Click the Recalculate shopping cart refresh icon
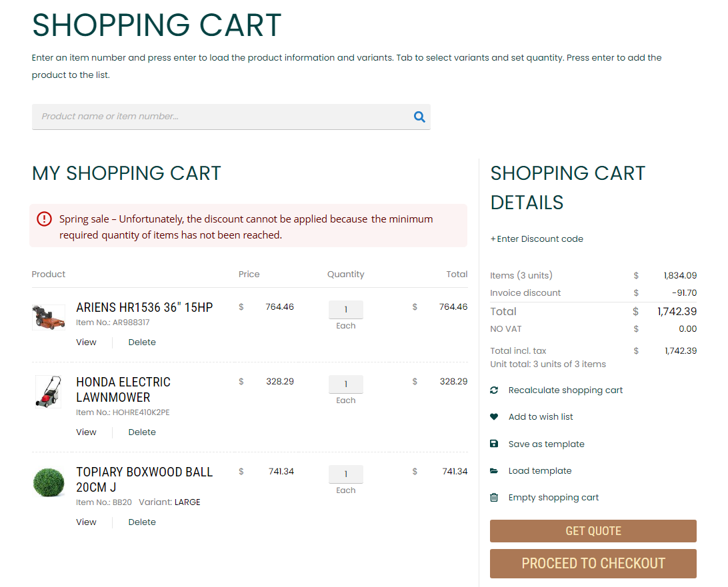 [494, 390]
